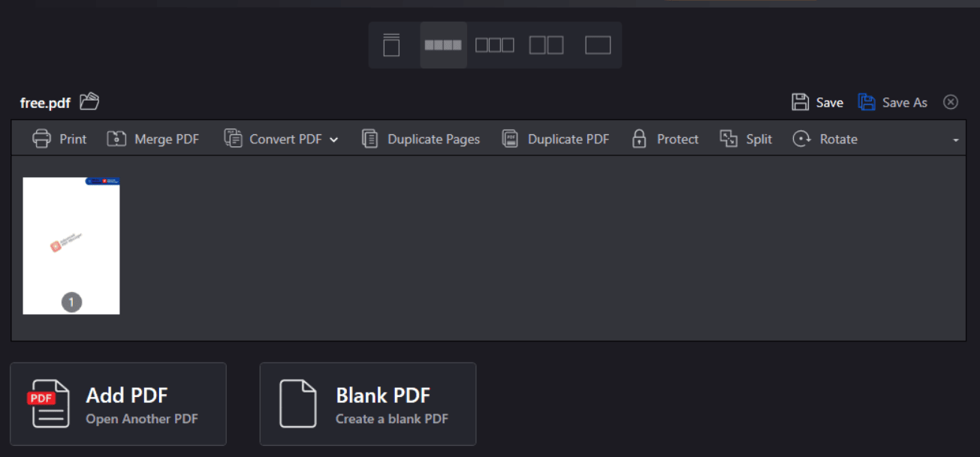The width and height of the screenshot is (980, 457).
Task: Open the Print dialog
Action: 59,139
